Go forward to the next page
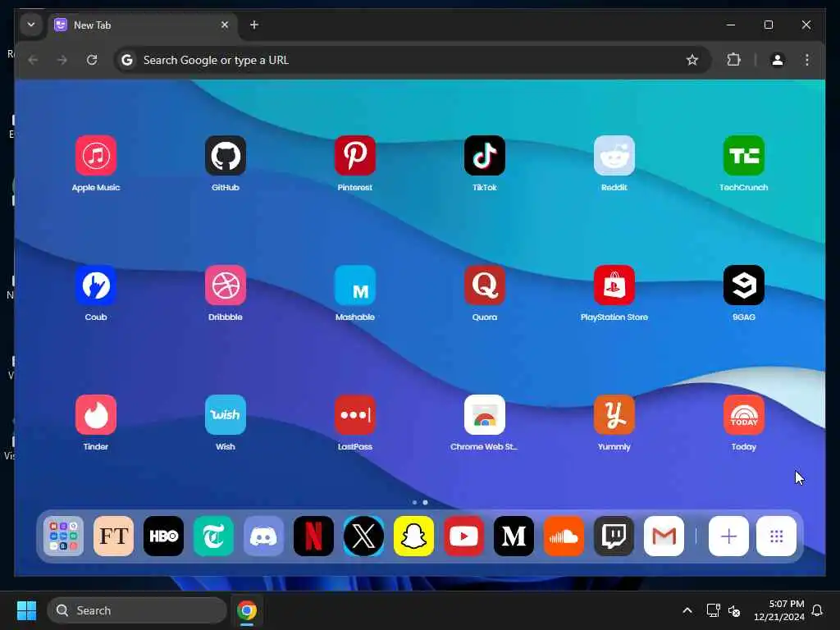Viewport: 840px width, 630px height. [x=62, y=60]
